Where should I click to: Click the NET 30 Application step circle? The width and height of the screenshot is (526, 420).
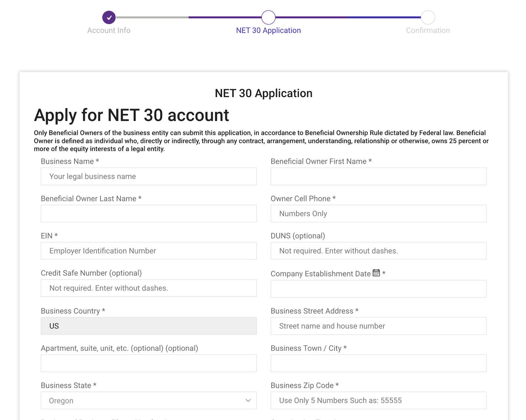[268, 17]
